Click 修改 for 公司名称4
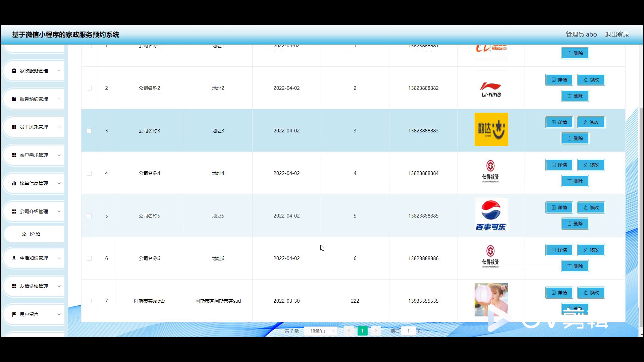Viewport: 644px width, 362px height. point(591,165)
